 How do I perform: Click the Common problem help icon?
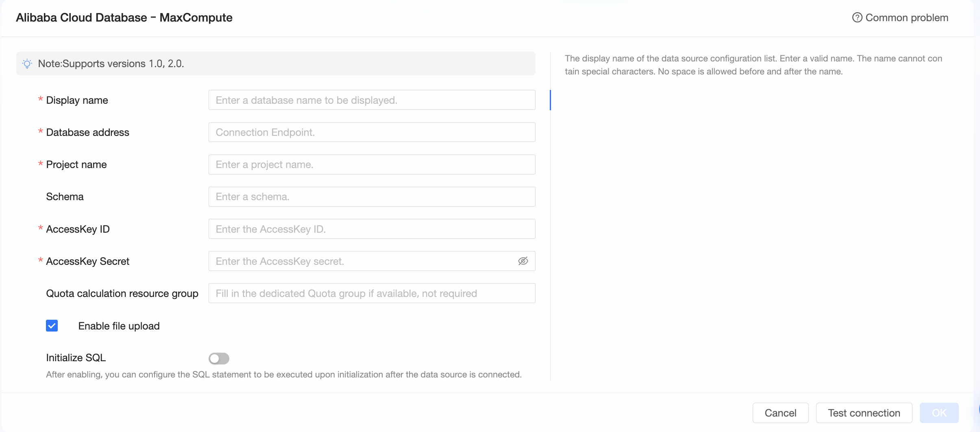857,17
